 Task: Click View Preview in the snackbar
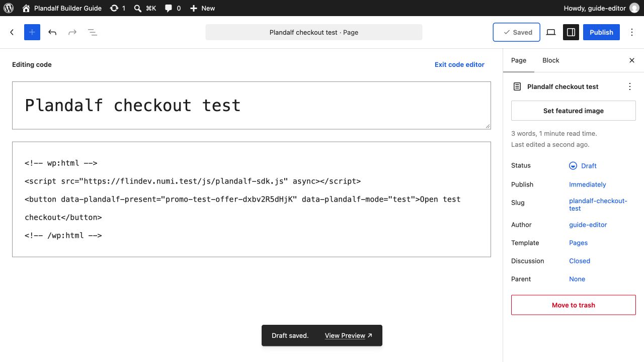tap(348, 335)
